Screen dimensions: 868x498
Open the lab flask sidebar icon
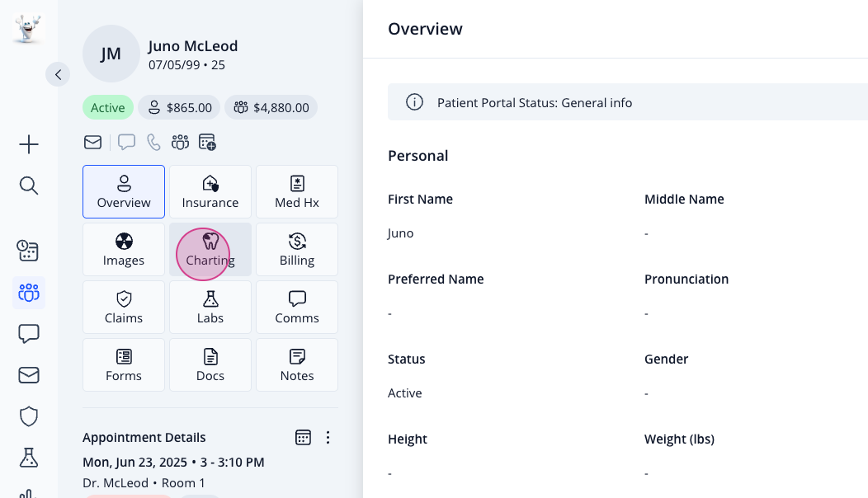click(x=29, y=458)
